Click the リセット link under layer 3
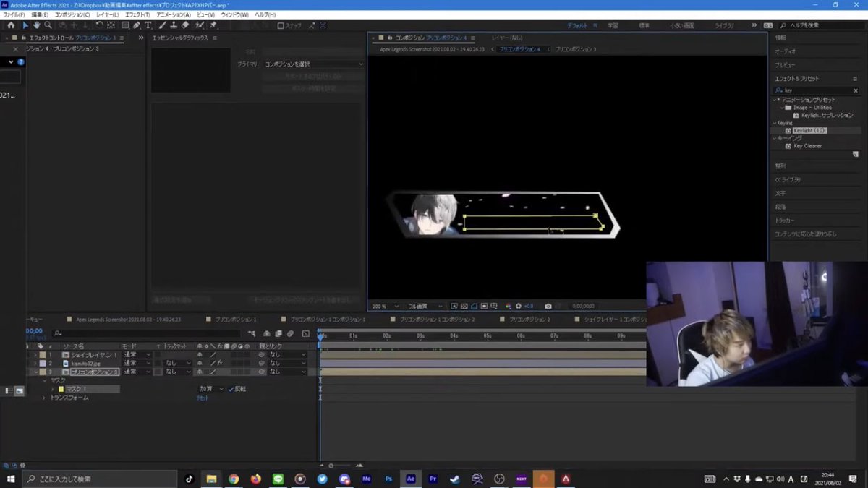The width and height of the screenshot is (868, 488). 203,398
